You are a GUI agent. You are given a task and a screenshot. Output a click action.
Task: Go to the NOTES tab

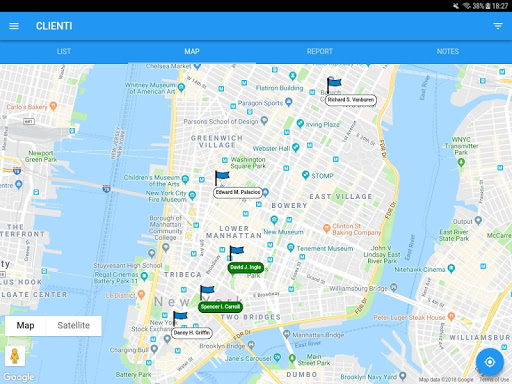point(448,51)
